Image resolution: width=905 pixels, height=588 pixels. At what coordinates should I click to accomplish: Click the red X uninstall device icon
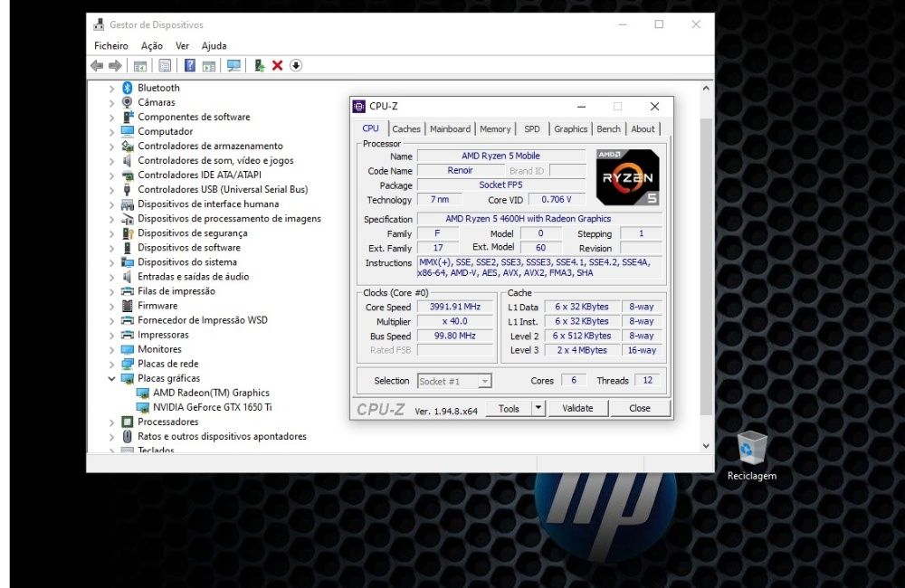278,66
